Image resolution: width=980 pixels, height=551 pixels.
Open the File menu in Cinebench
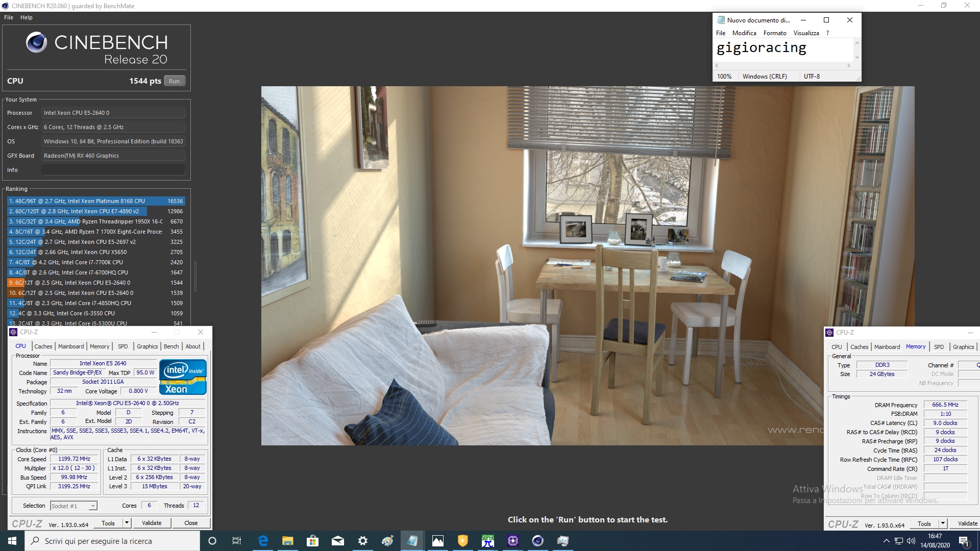point(9,17)
